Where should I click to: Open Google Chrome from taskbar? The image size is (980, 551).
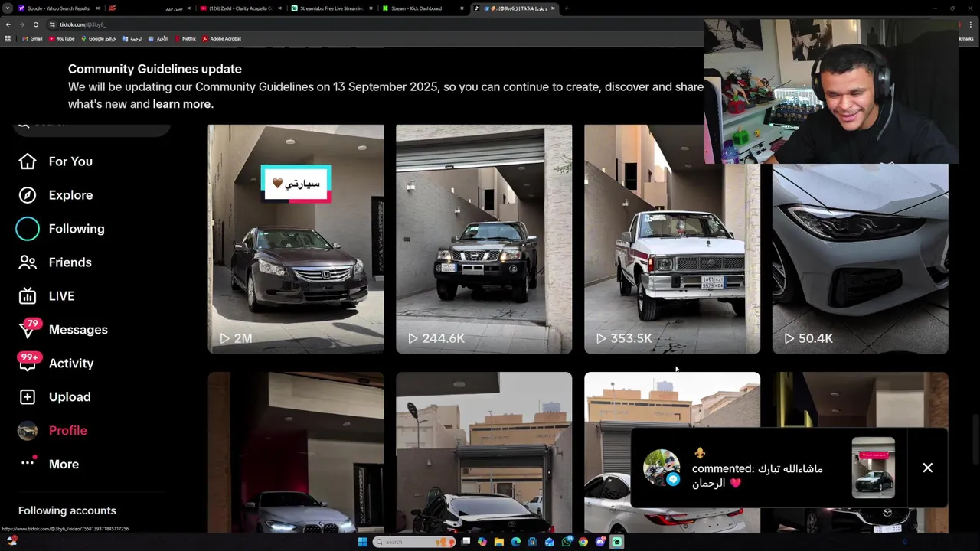click(583, 542)
